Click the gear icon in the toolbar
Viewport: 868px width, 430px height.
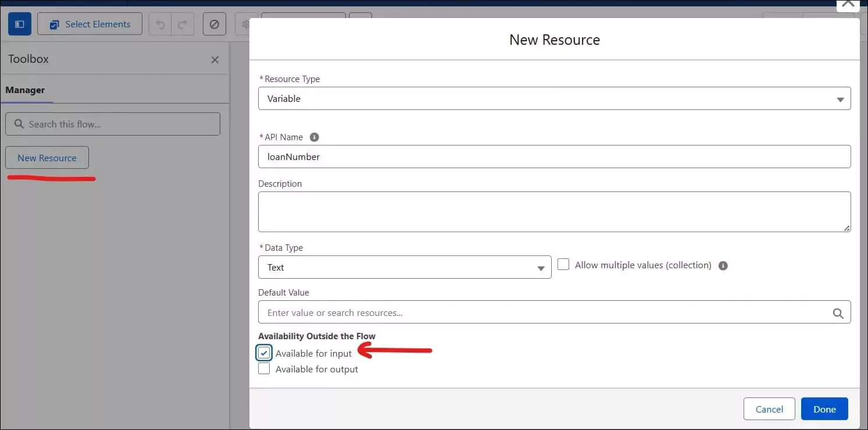pos(246,24)
